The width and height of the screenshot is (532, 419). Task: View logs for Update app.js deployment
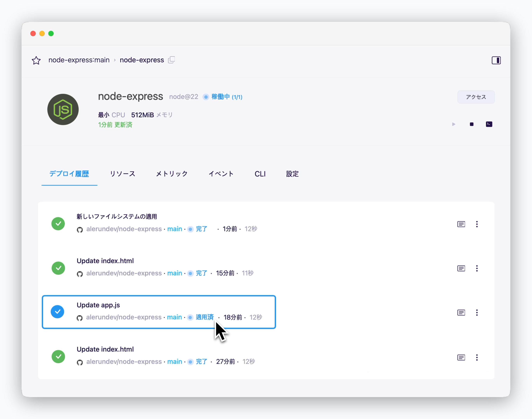[x=461, y=313]
